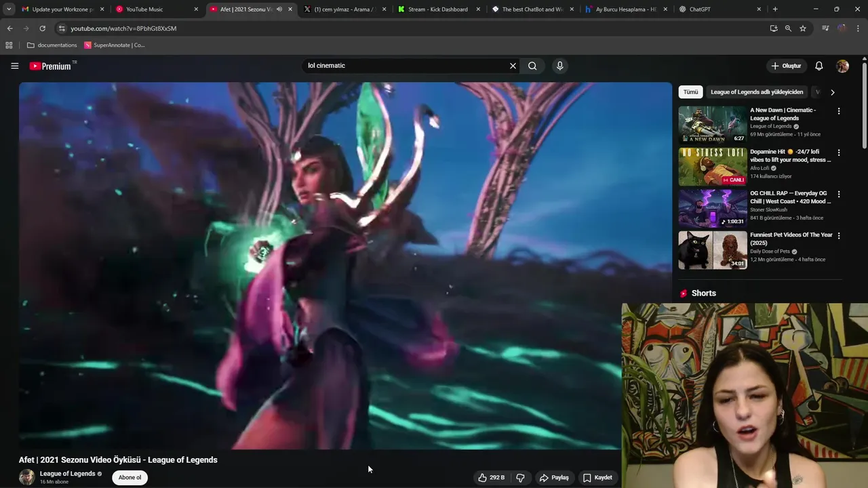The width and height of the screenshot is (868, 488).
Task: Open A New Dawn Cinematic title
Action: [783, 114]
